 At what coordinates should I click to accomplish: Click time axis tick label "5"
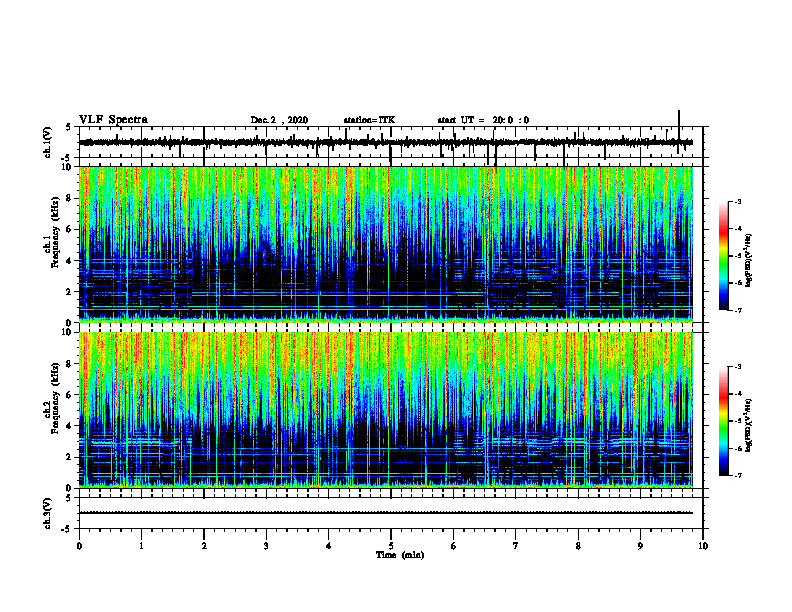(x=391, y=546)
